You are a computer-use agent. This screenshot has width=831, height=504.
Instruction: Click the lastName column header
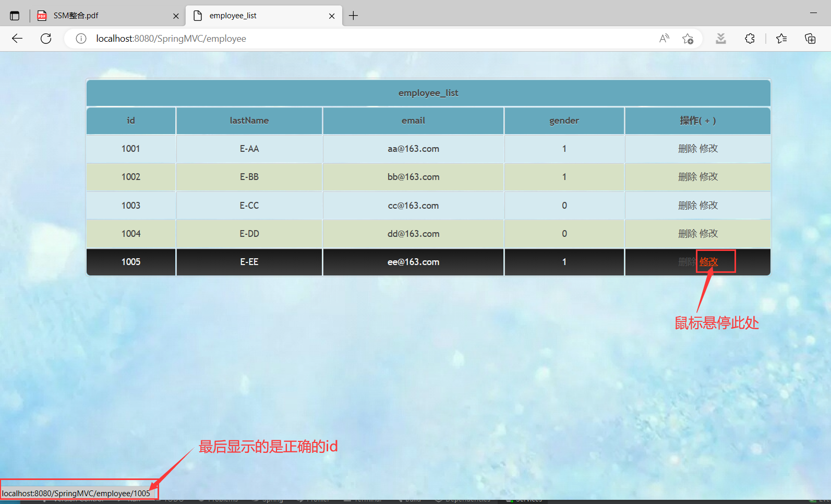(249, 121)
